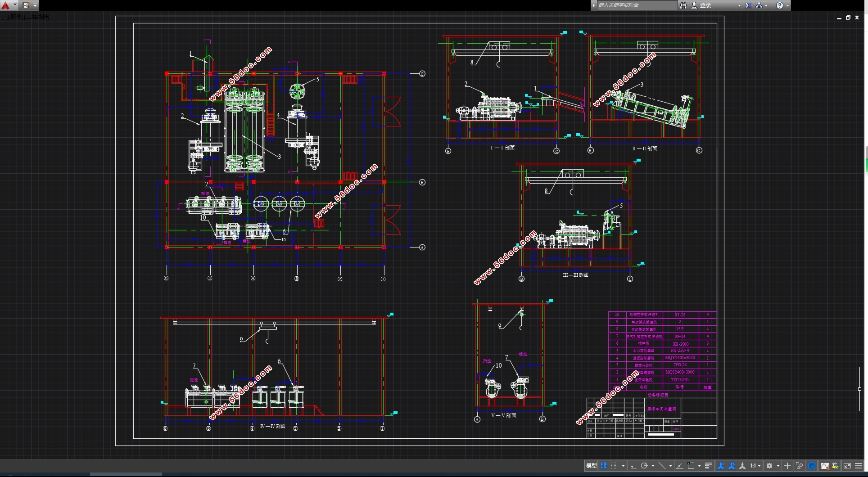Viewport: 868px width, 477px height.
Task: Toggle hardware acceleration blue circle icon
Action: click(x=812, y=466)
